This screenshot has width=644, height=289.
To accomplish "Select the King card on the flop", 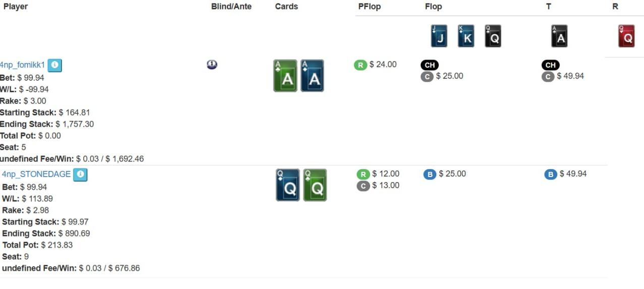I will (x=466, y=36).
